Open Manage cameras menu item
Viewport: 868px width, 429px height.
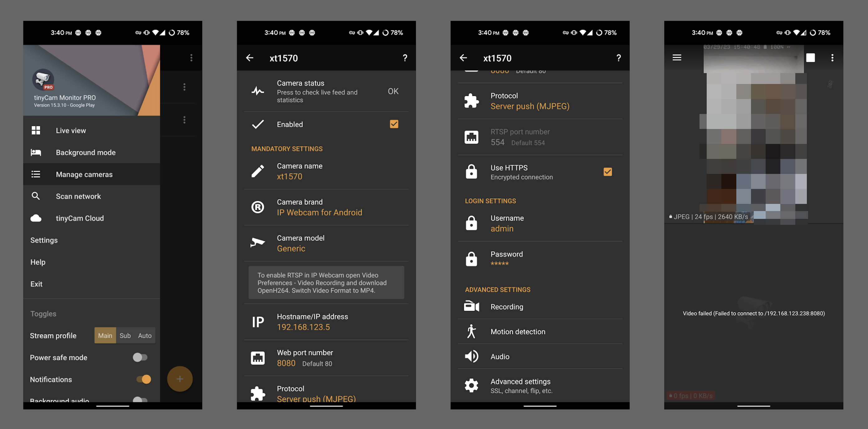tap(85, 174)
